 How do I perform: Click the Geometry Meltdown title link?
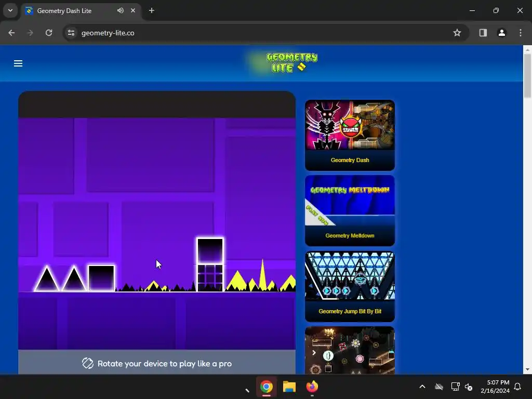tap(350, 236)
